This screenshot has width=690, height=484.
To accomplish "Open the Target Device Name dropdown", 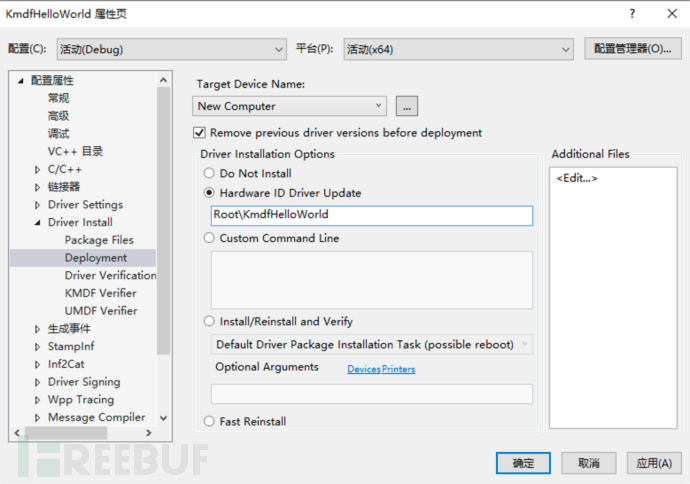I will 289,106.
